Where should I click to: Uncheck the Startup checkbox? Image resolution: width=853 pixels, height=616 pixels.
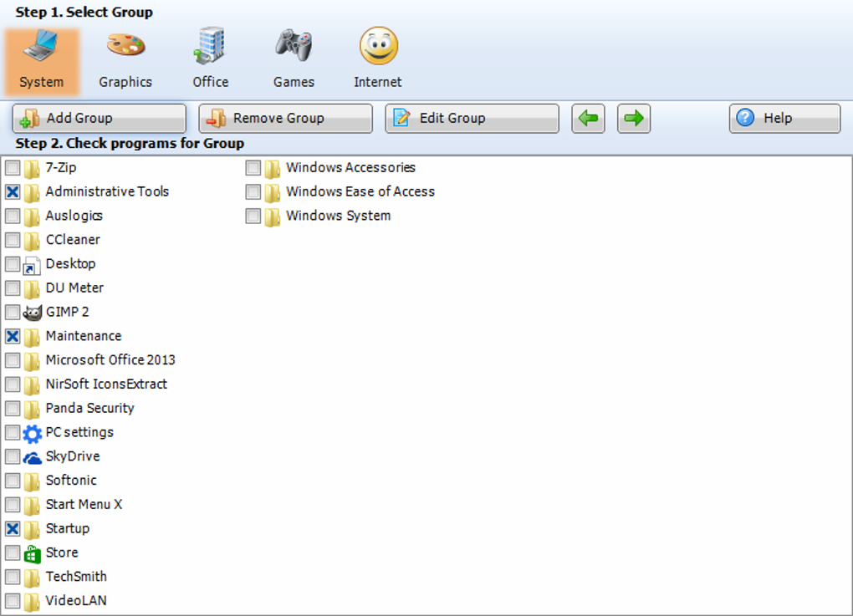point(13,528)
